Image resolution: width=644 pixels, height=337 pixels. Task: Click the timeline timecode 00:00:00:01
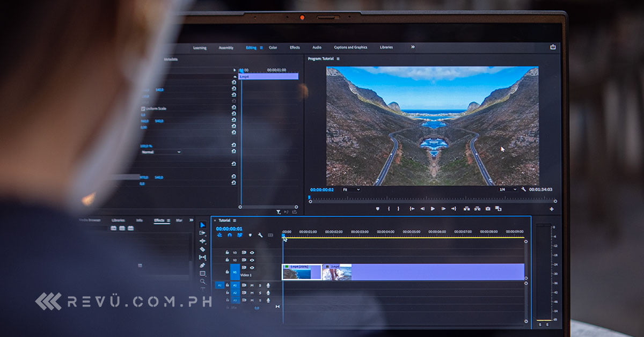pyautogui.click(x=230, y=229)
